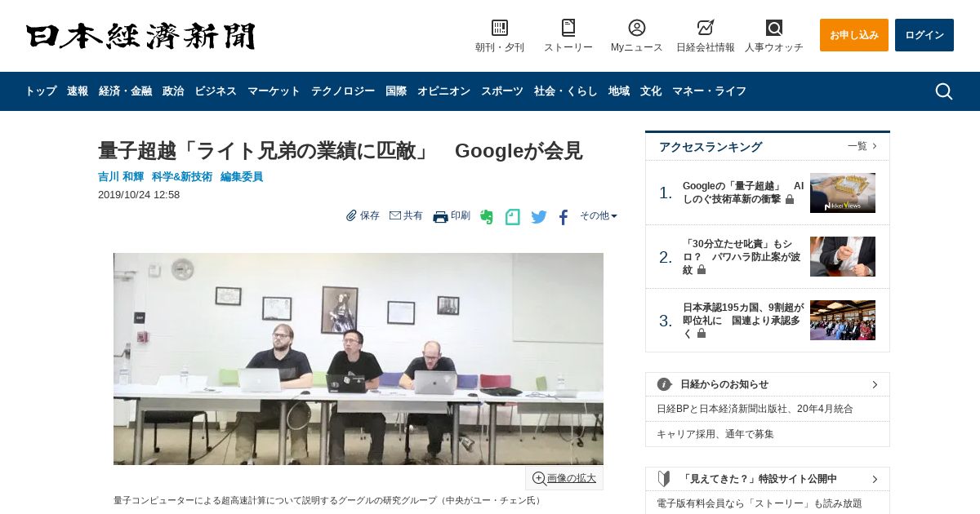Select the スポーツ navigation tab
This screenshot has width=980, height=514.
point(502,91)
